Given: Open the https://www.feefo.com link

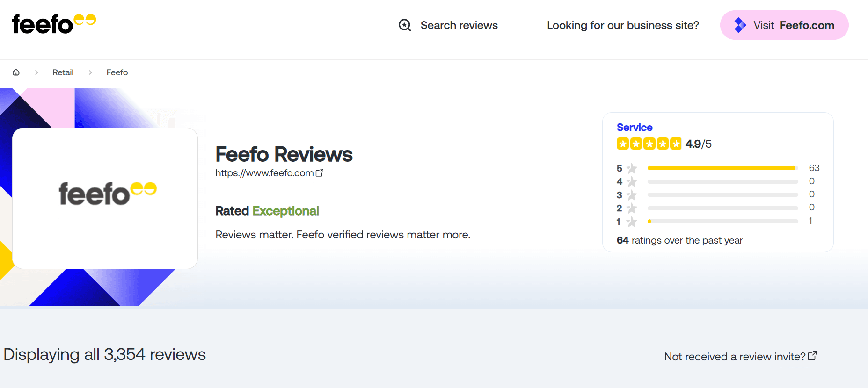Looking at the screenshot, I should point(269,173).
